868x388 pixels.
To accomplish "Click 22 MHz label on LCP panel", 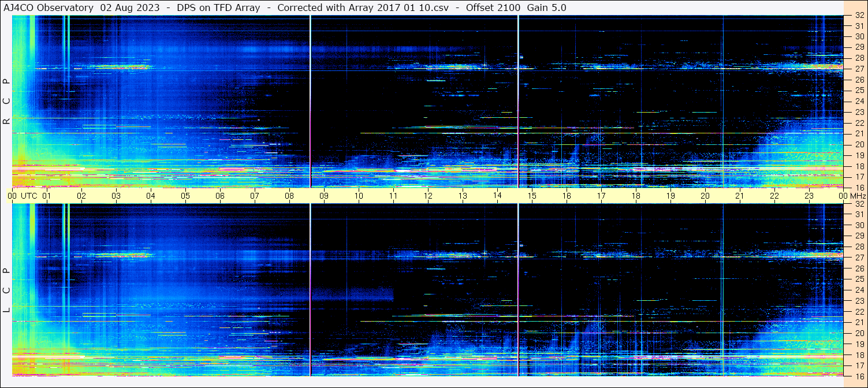I will [x=859, y=312].
